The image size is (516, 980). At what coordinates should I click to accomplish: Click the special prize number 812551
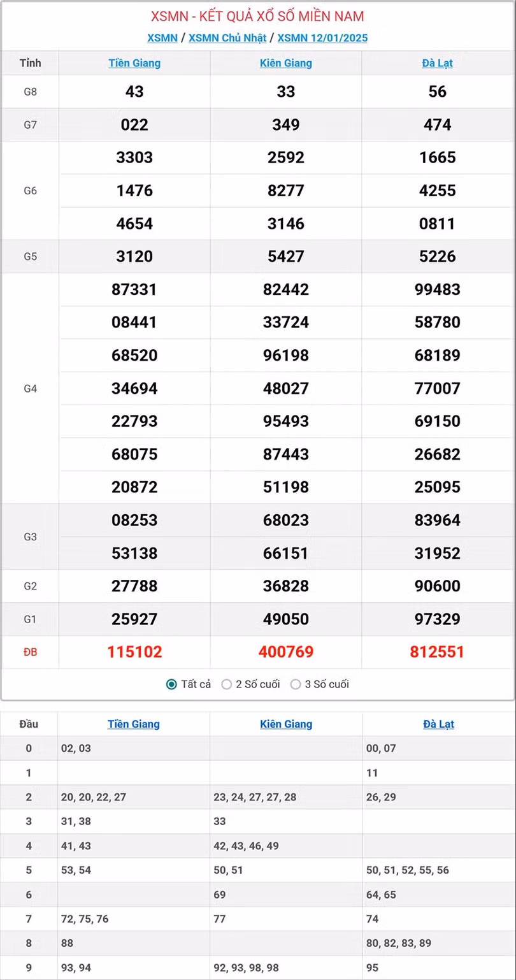438,652
